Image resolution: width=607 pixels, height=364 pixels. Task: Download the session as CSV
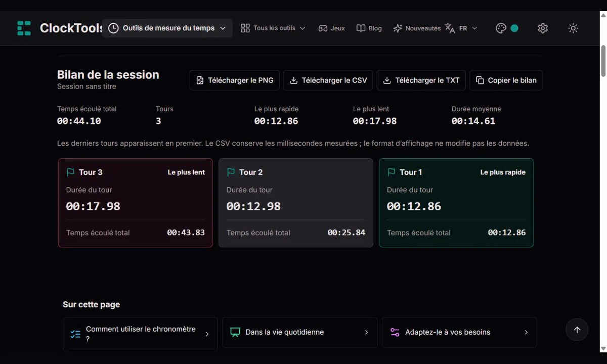click(x=328, y=80)
